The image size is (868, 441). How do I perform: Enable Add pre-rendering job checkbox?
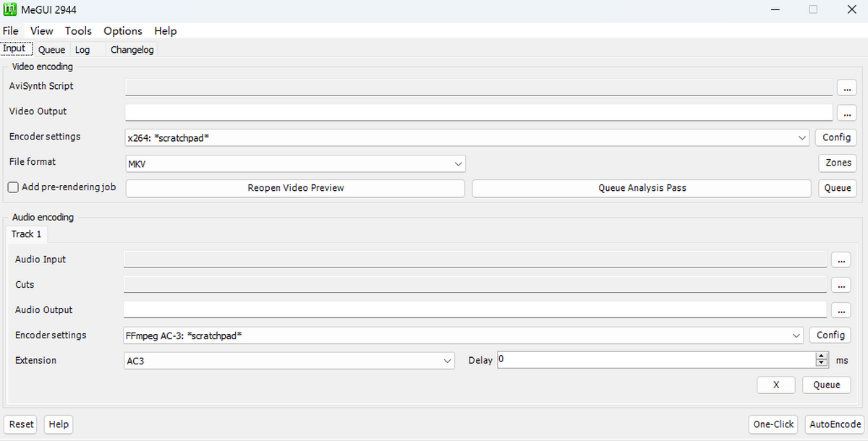[x=13, y=187]
